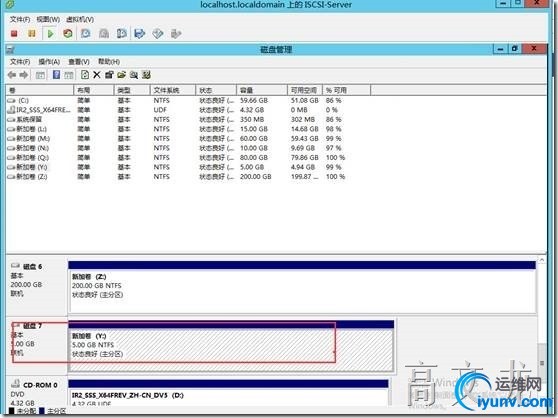Click the 59.66 GB capacity cell
The height and width of the screenshot is (418, 558).
tap(254, 100)
